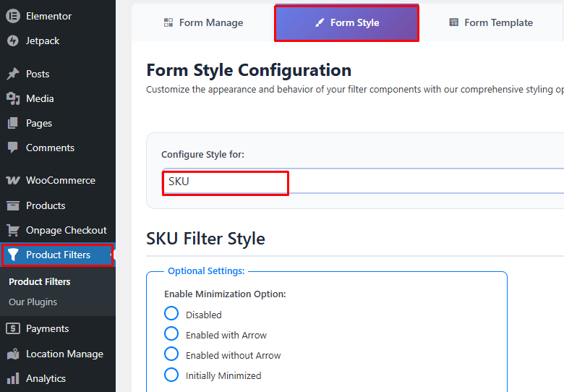This screenshot has height=392, width=564.
Task: Click the Form Style brush icon
Action: 320,22
